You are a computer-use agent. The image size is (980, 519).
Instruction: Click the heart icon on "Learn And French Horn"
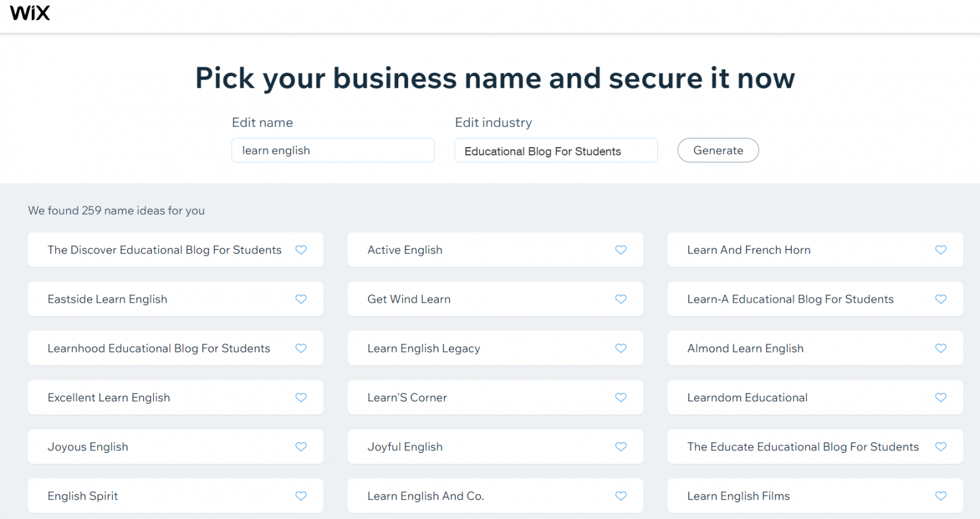941,250
